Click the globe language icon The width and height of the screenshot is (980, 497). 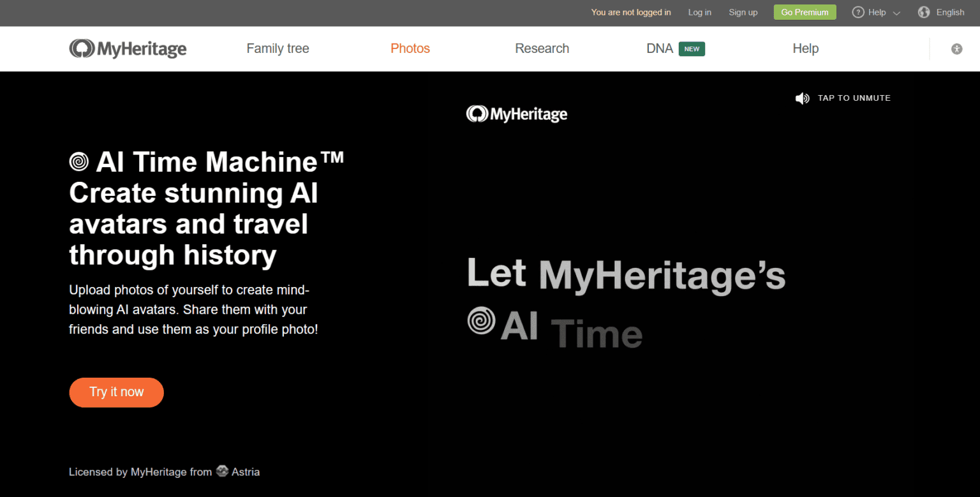[x=924, y=12]
